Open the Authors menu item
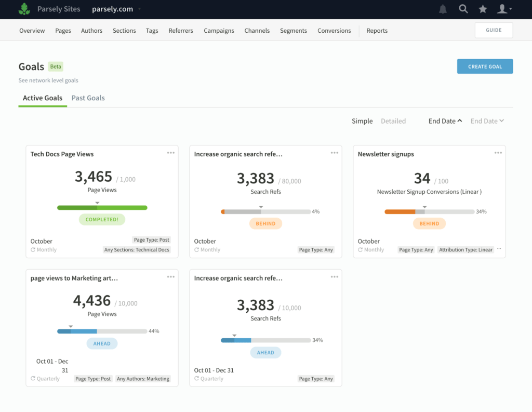 91,31
